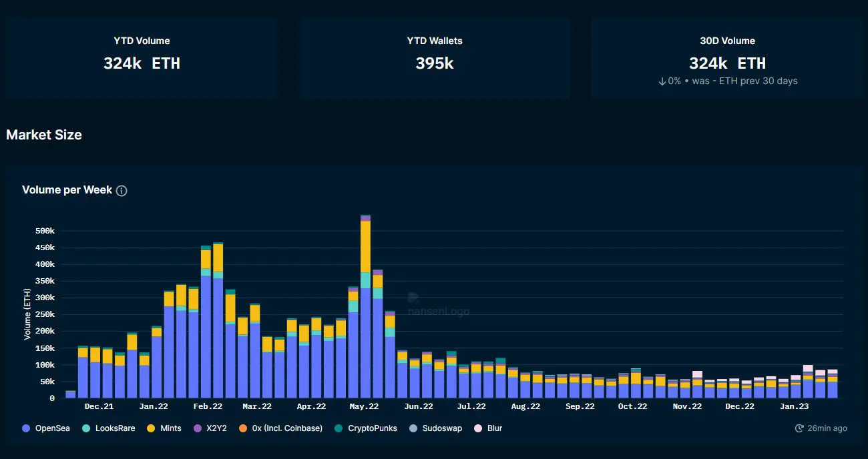Click the down arrow icon under 30D Volume
The height and width of the screenshot is (459, 868).
[662, 81]
